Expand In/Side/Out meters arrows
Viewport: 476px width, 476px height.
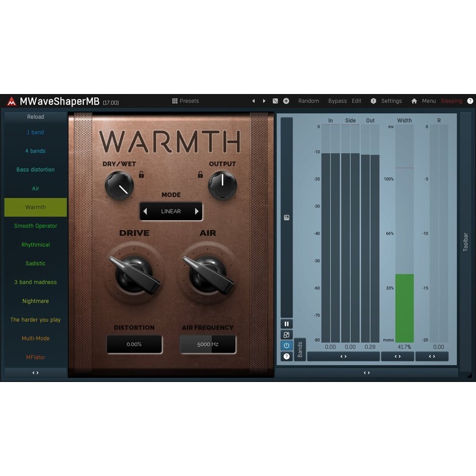[343, 356]
